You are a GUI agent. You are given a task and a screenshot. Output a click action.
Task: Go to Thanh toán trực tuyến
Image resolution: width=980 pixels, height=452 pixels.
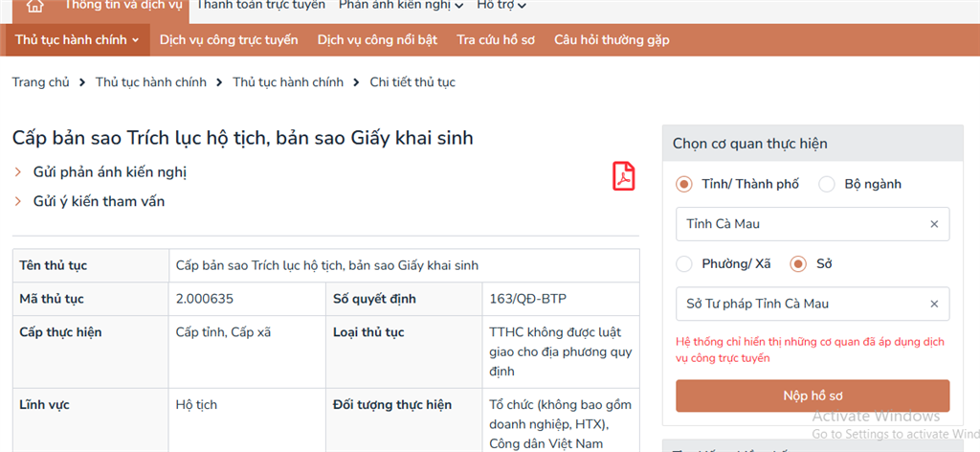(260, 6)
